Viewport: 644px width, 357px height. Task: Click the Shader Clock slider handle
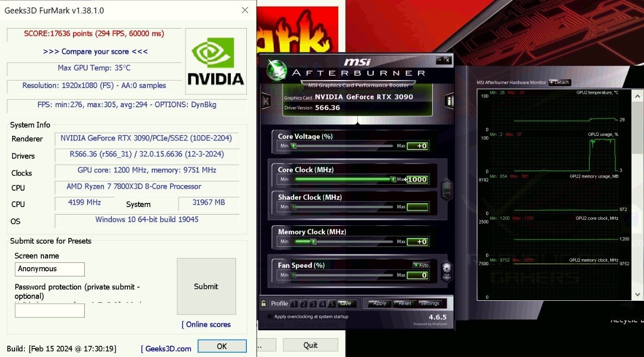(x=294, y=207)
